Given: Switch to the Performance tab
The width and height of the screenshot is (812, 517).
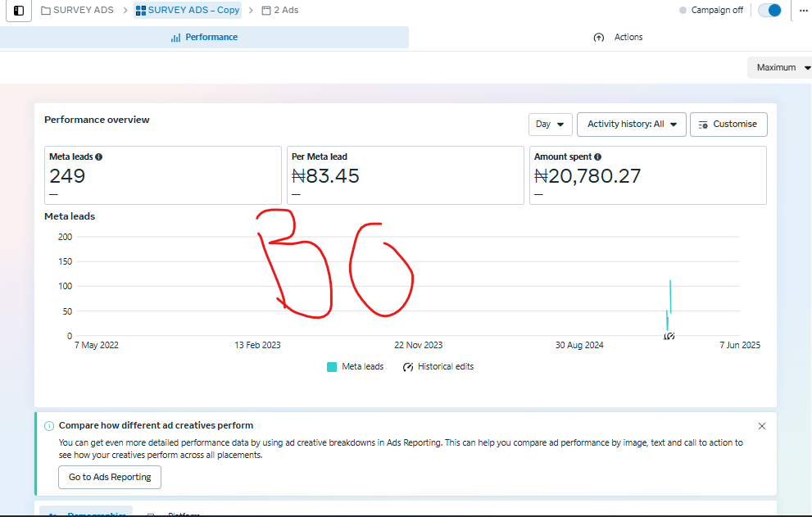Looking at the screenshot, I should (204, 38).
